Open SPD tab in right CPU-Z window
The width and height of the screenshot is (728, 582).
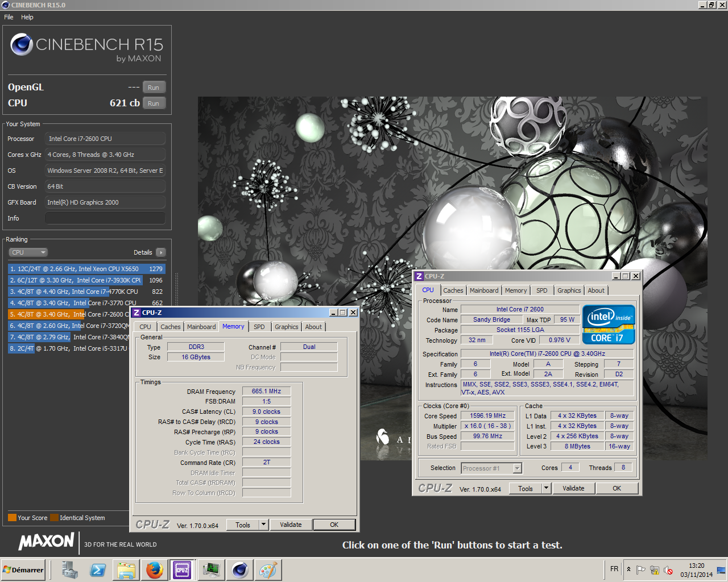pos(542,290)
